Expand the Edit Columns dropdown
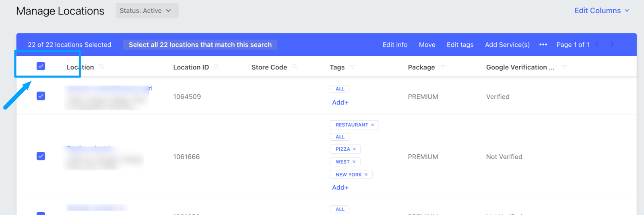 (601, 11)
